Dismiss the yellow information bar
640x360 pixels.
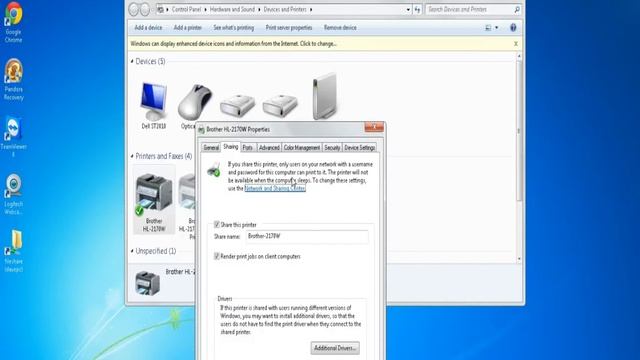(516, 44)
